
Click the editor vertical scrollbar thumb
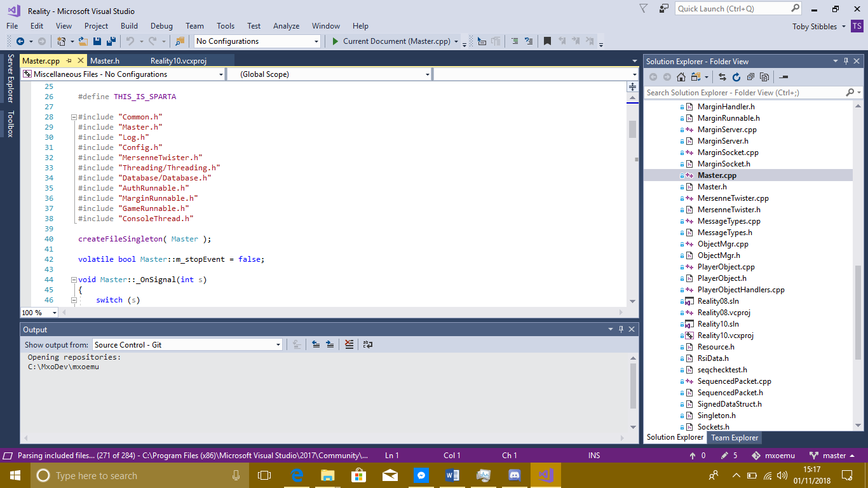point(632,128)
